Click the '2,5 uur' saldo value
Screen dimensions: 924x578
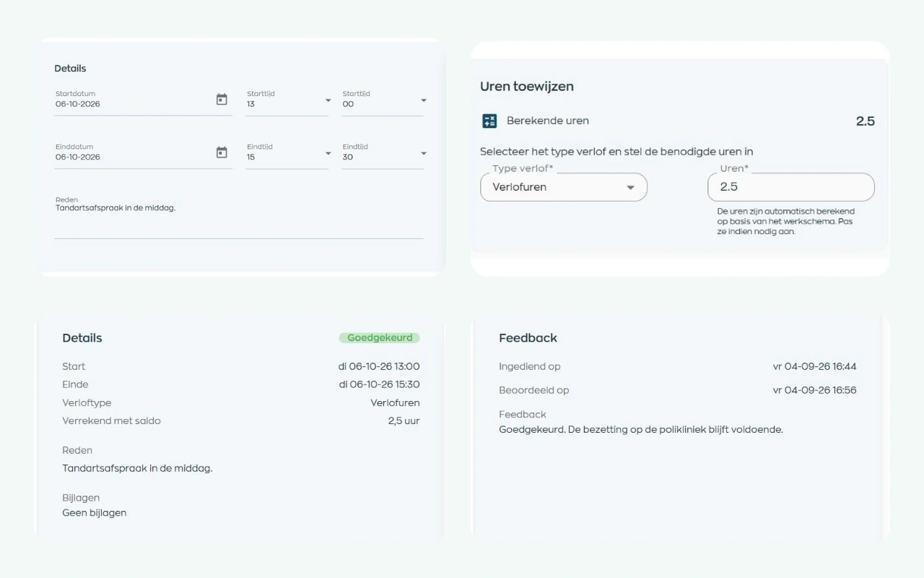click(404, 420)
